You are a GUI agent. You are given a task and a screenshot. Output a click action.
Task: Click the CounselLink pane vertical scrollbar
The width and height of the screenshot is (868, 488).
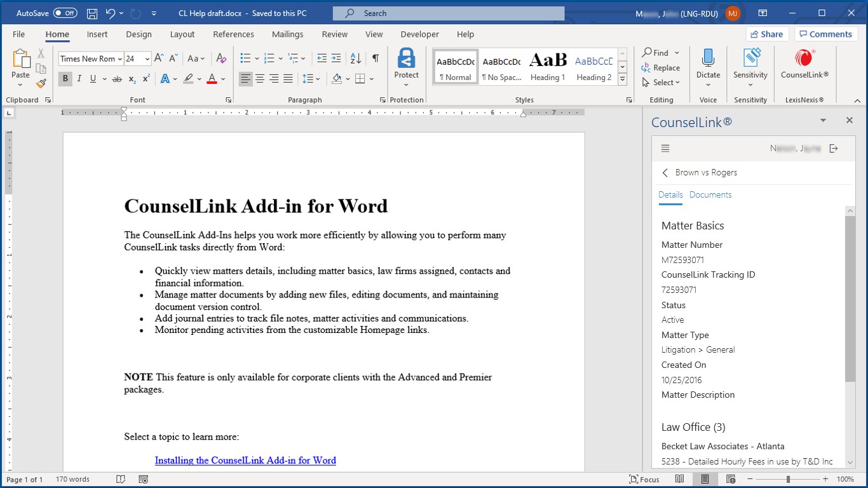tap(850, 299)
